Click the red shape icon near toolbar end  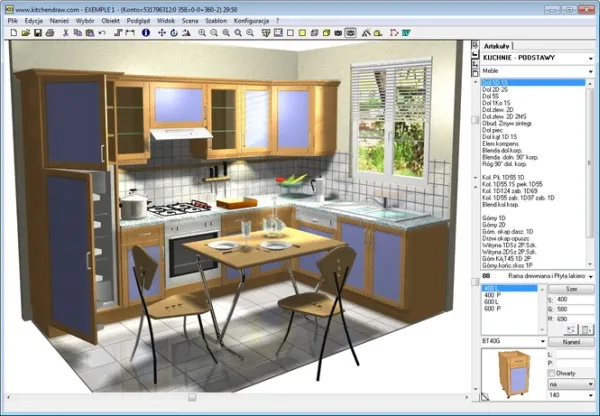[394, 33]
